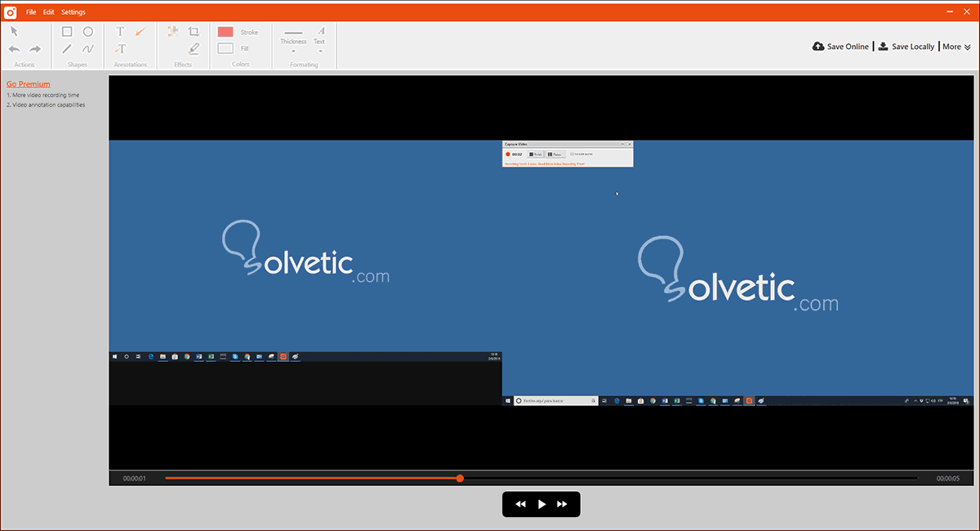Click the app logo icon in title bar
The height and width of the screenshot is (531, 980).
coord(11,11)
